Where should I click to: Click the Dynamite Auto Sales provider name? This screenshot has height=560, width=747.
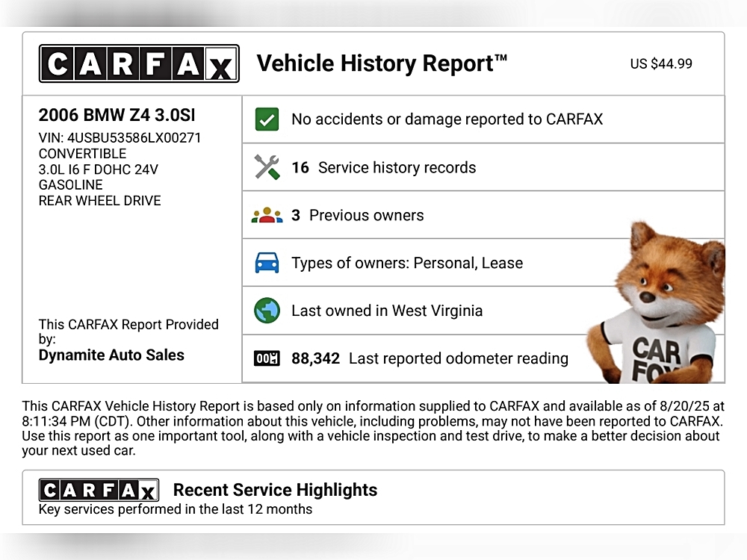click(x=111, y=355)
